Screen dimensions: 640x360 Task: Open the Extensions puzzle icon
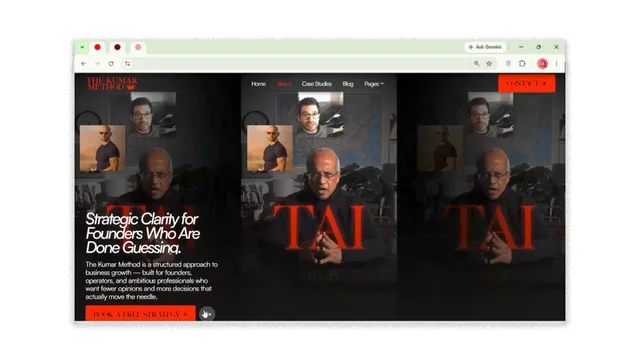[522, 64]
